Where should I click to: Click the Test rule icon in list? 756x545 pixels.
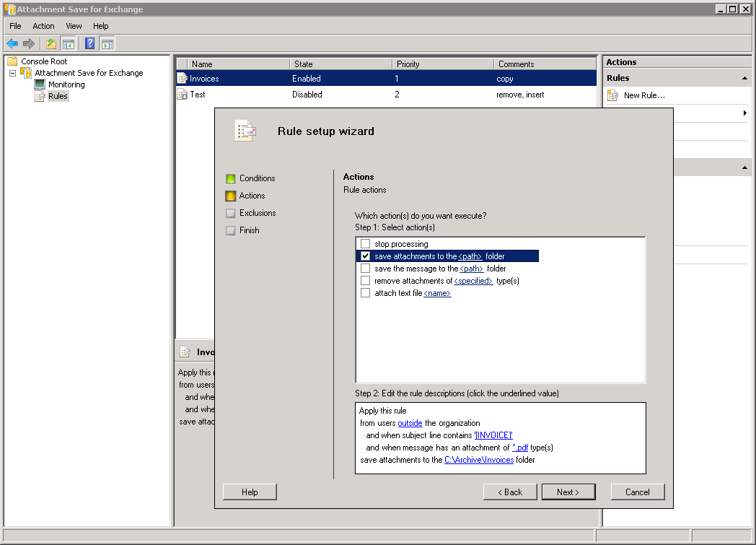tap(183, 95)
